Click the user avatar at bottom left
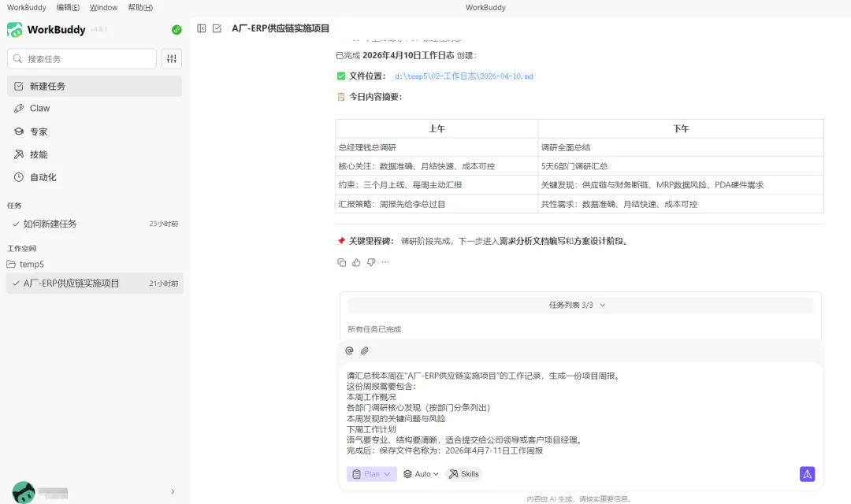The height and width of the screenshot is (504, 851). 24,493
